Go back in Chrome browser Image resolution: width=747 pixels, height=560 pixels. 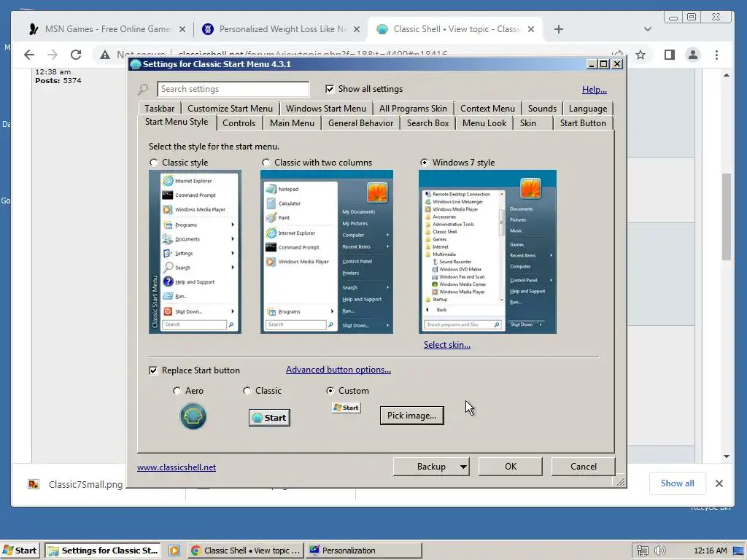pyautogui.click(x=29, y=55)
